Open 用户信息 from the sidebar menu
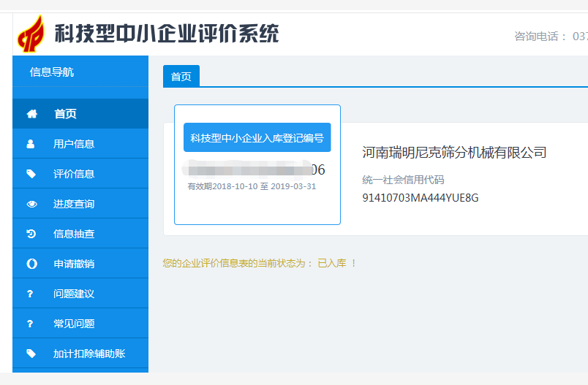Viewport: 588px width, 385px height. pyautogui.click(x=74, y=144)
